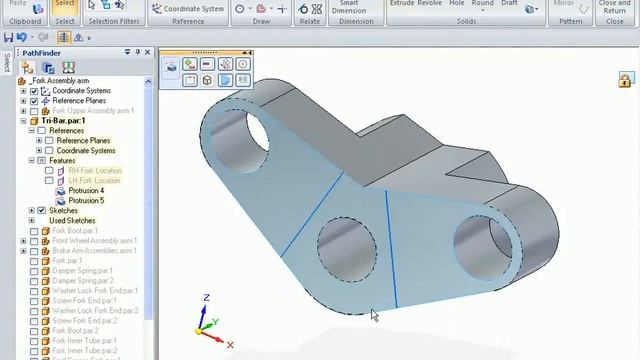The width and height of the screenshot is (640, 360).
Task: Click the Undo arrow icon
Action: [22, 38]
